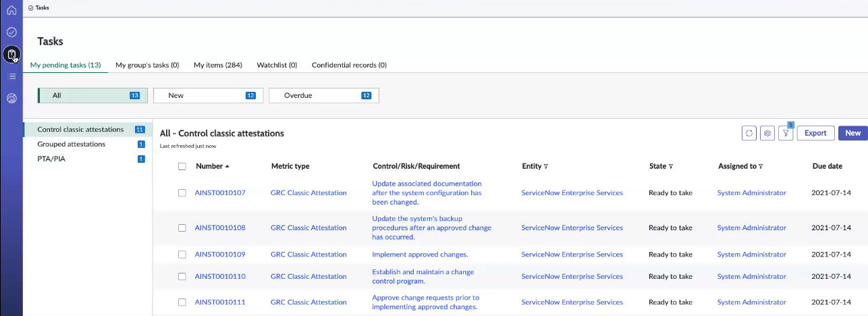Click 'Last refreshed just now' text

[188, 146]
